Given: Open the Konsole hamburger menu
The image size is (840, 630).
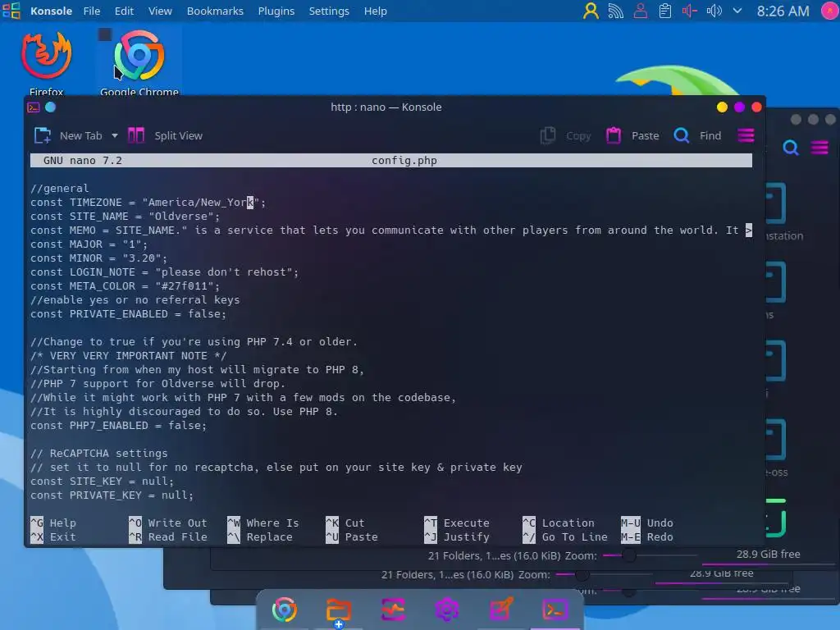Looking at the screenshot, I should coord(746,135).
